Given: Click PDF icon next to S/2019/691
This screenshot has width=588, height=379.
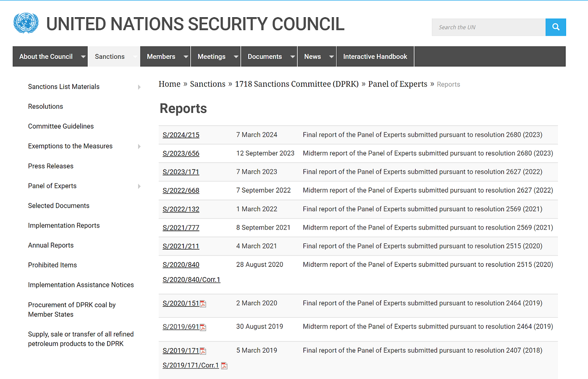Looking at the screenshot, I should (203, 327).
